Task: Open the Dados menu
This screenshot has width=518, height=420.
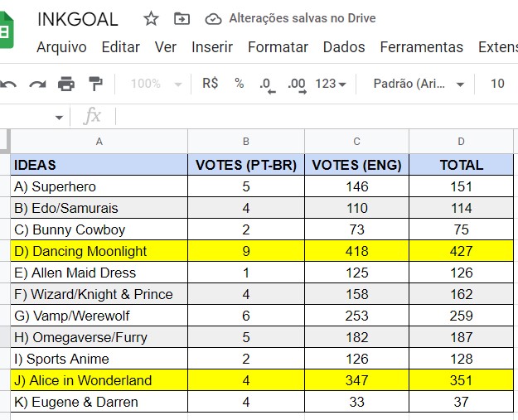Action: (344, 47)
